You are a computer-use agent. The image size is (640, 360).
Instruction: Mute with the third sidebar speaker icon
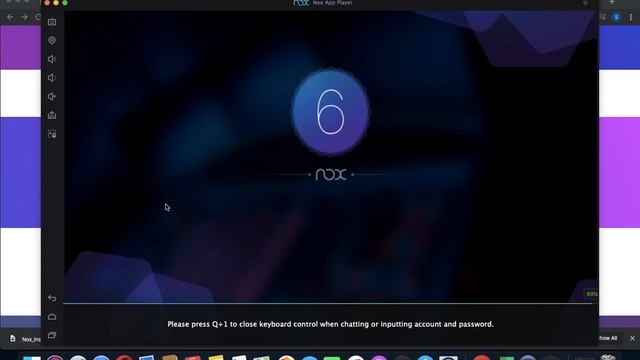coord(52,96)
